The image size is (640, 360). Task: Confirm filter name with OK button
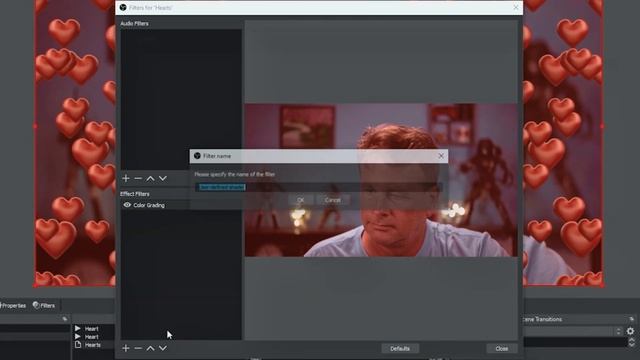301,200
